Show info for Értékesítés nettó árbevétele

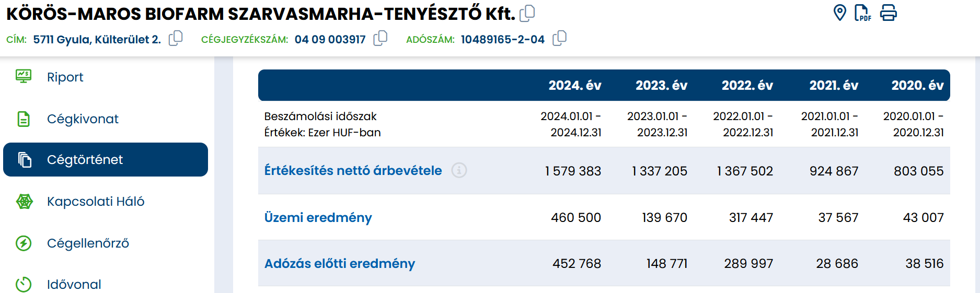459,170
